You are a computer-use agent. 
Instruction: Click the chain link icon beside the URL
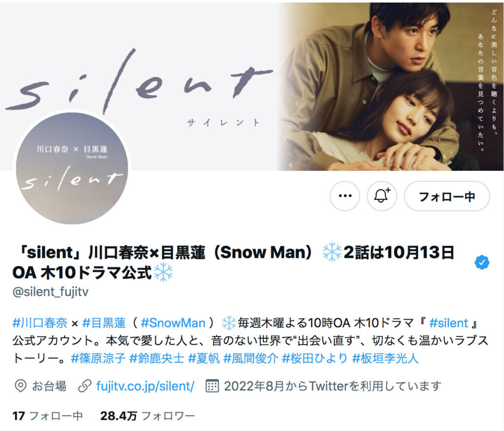point(85,386)
